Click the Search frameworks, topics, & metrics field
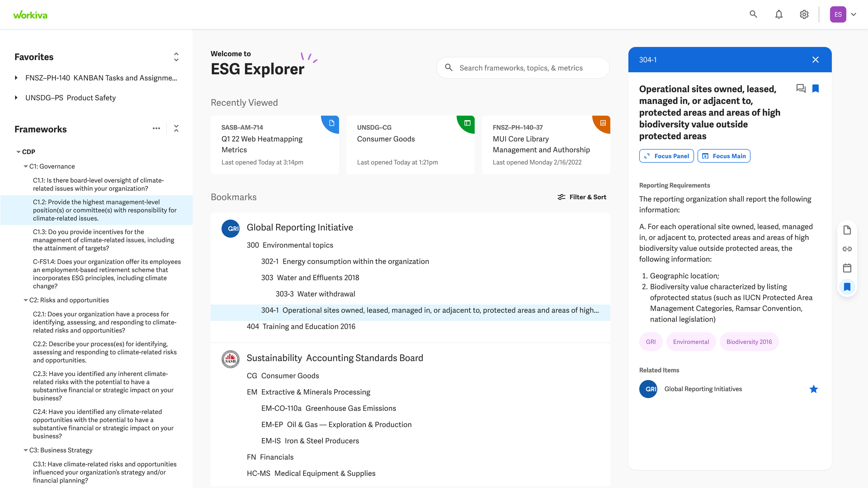This screenshot has width=868, height=488. point(523,68)
